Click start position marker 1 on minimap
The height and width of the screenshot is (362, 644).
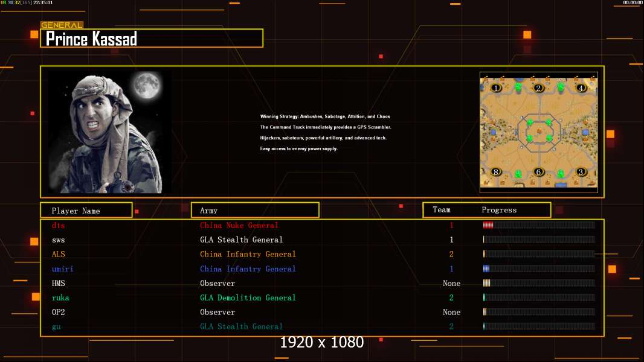[x=496, y=87]
